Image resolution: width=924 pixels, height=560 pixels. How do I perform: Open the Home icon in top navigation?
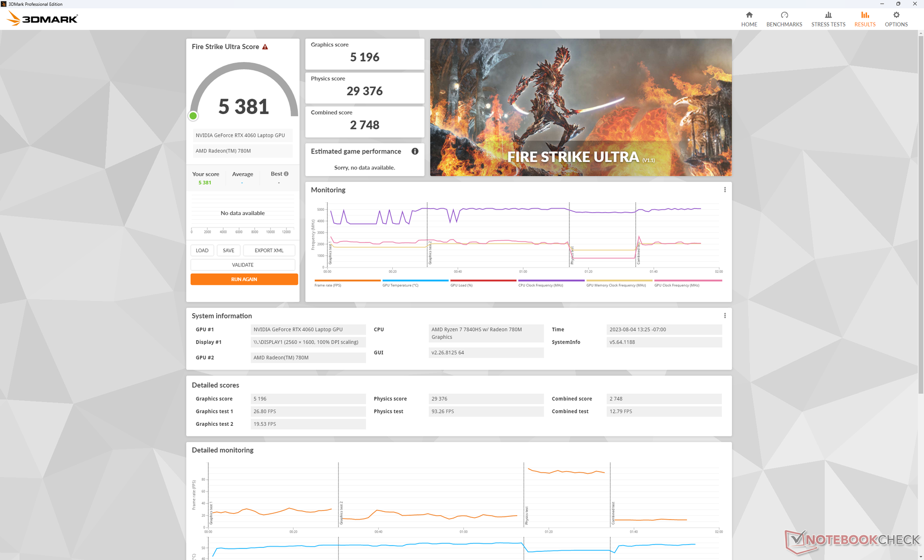click(x=749, y=15)
